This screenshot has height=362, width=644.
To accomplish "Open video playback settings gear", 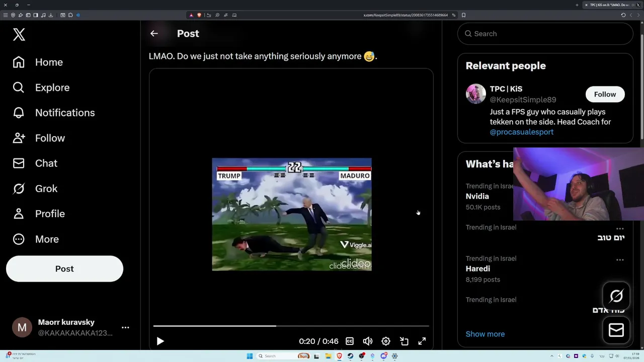I will (x=386, y=341).
